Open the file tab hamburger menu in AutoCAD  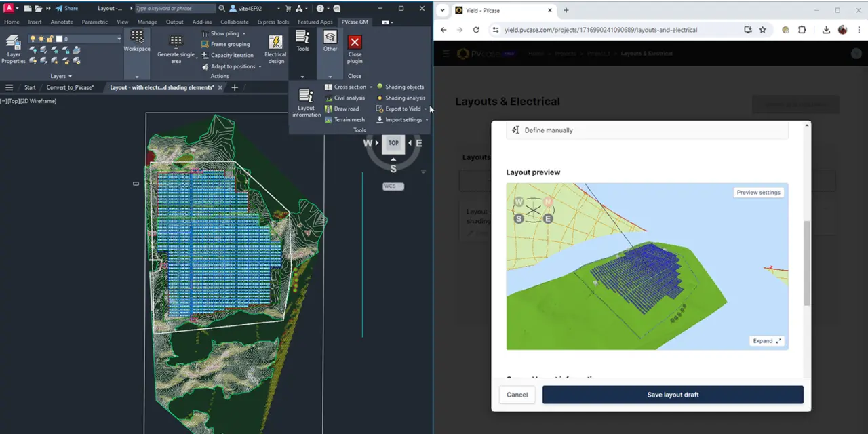[x=9, y=87]
